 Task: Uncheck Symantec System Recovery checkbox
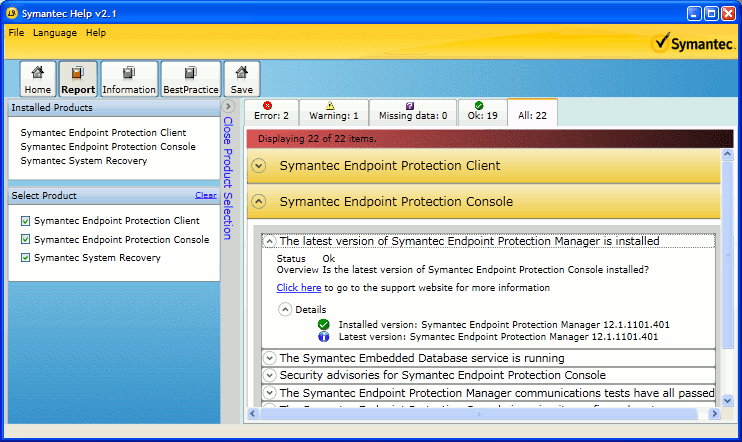click(26, 257)
